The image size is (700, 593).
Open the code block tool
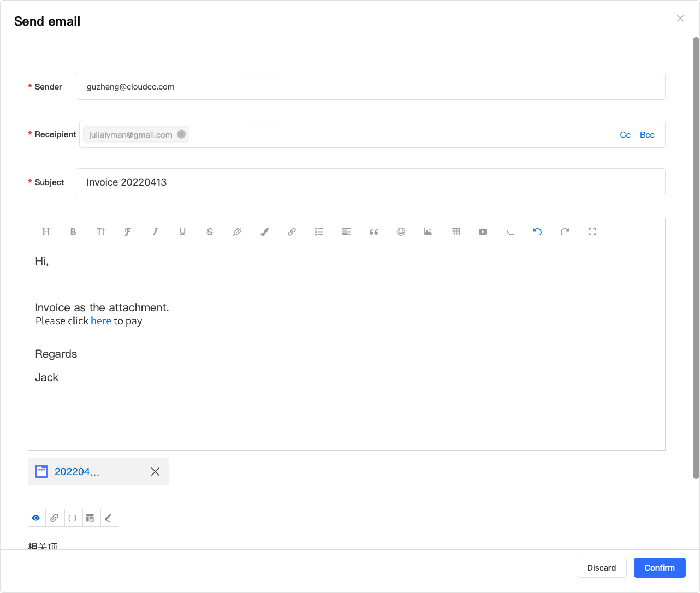(x=510, y=232)
